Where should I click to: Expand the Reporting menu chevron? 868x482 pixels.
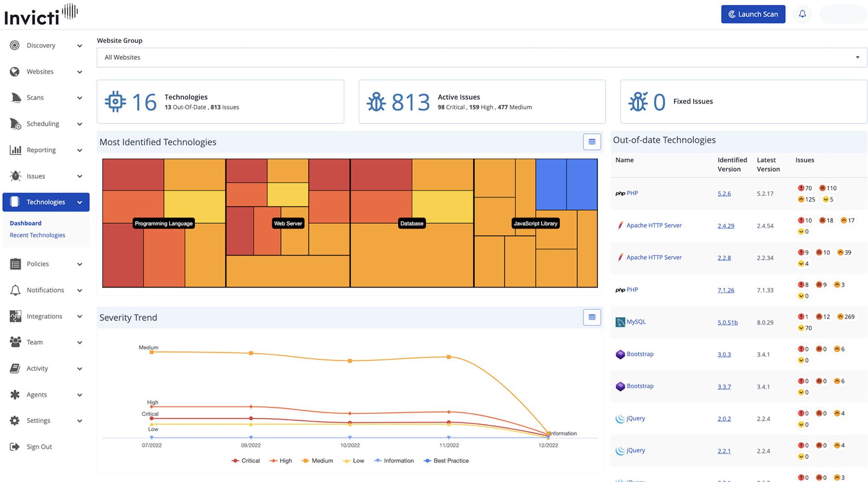click(80, 151)
